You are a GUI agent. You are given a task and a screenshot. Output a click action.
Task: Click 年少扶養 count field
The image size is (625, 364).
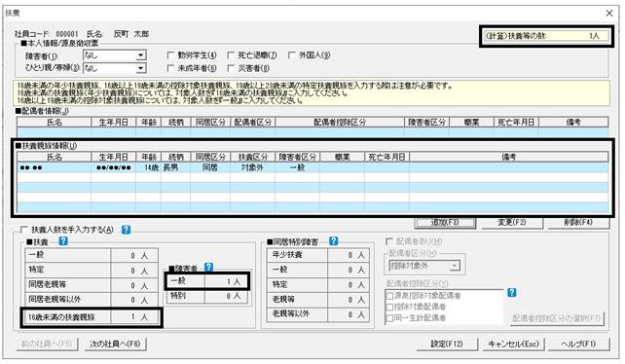(349, 255)
